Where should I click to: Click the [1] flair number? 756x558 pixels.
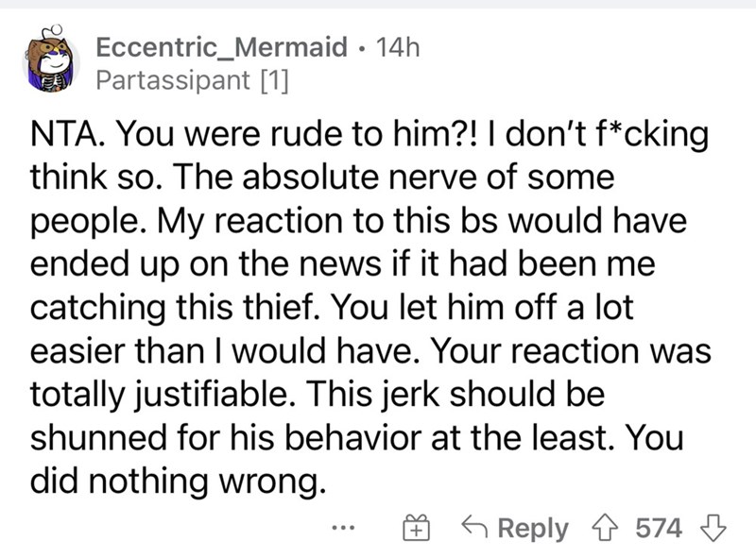click(x=274, y=80)
